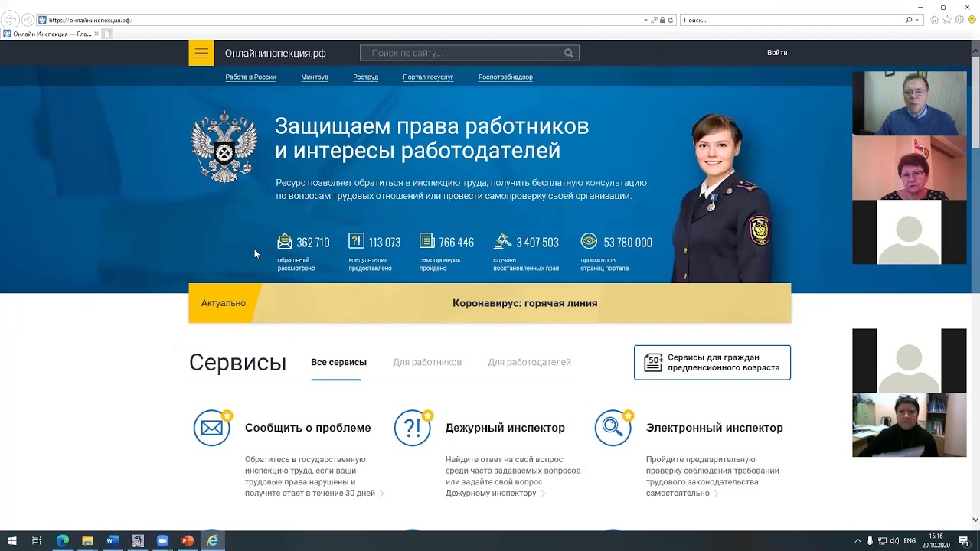Open the browser favorites star icon

(x=947, y=20)
